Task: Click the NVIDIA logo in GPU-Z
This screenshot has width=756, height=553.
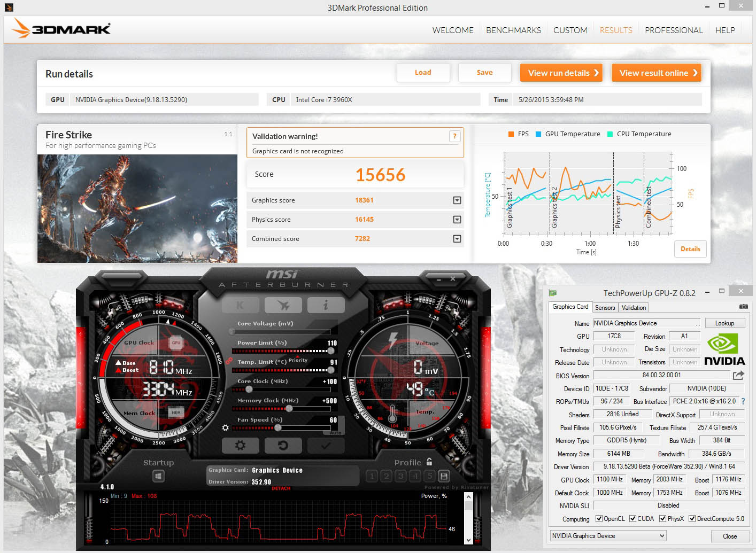Action: [x=724, y=350]
